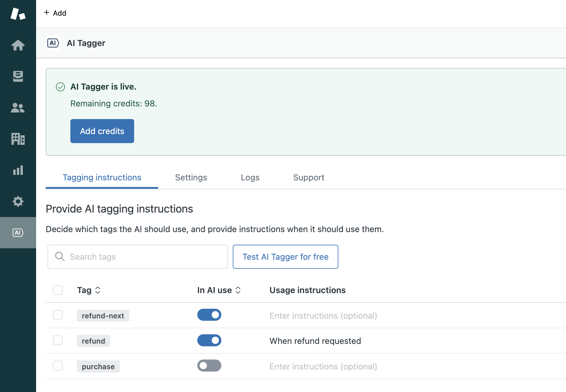
Task: Click Test AI Tagger for free
Action: point(285,257)
